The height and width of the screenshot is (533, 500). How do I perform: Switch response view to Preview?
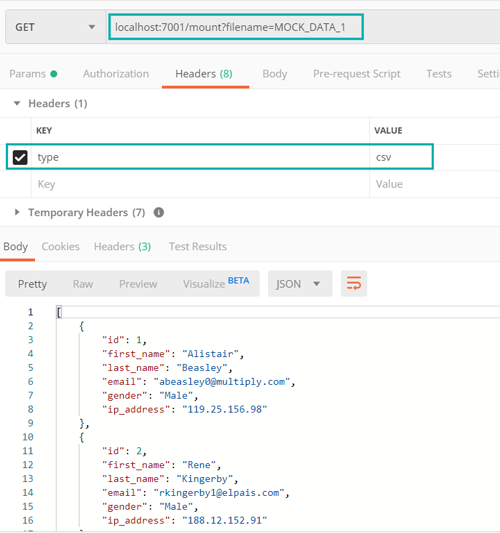[138, 284]
